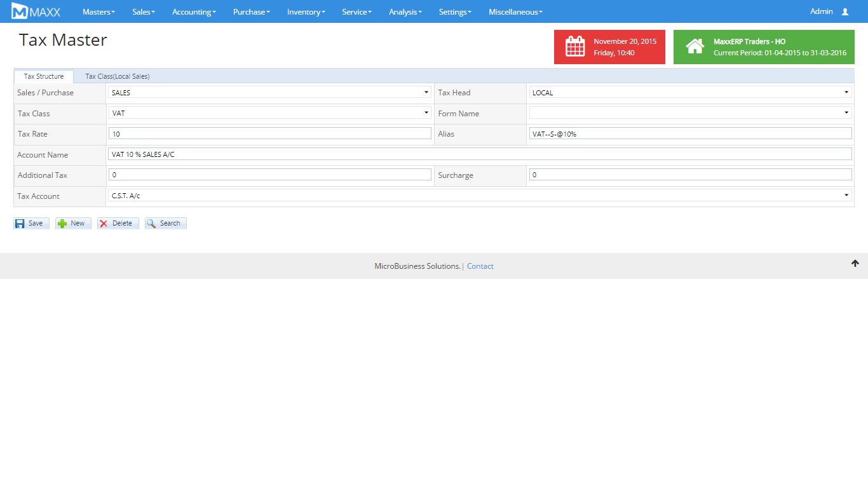Open the Tax Class dropdown

pos(269,113)
